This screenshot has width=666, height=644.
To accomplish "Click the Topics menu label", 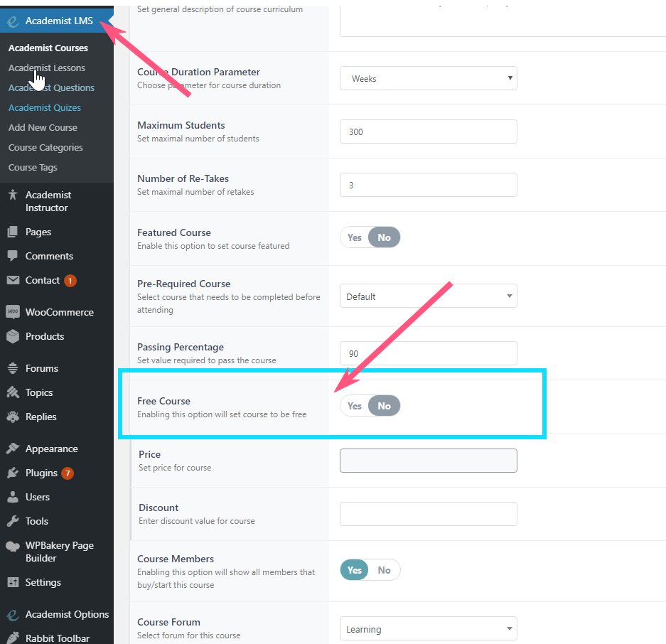I will (39, 392).
